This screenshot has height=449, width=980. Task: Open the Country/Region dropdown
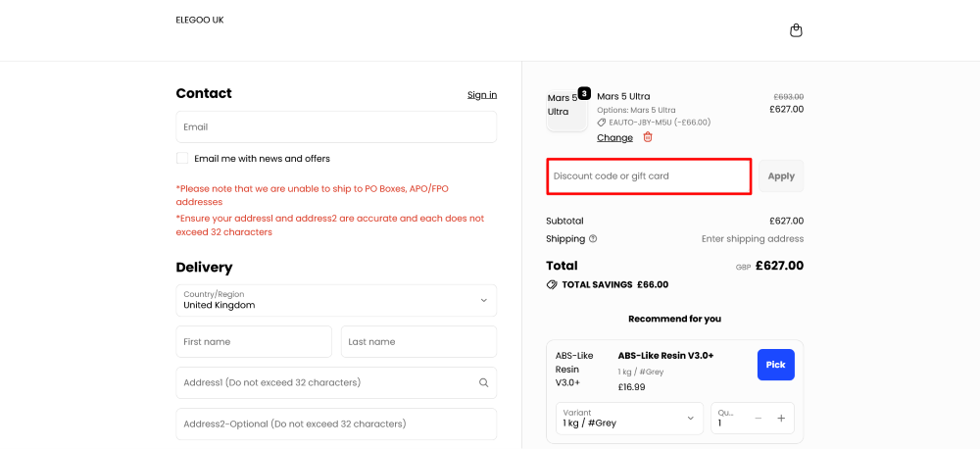[x=336, y=300]
